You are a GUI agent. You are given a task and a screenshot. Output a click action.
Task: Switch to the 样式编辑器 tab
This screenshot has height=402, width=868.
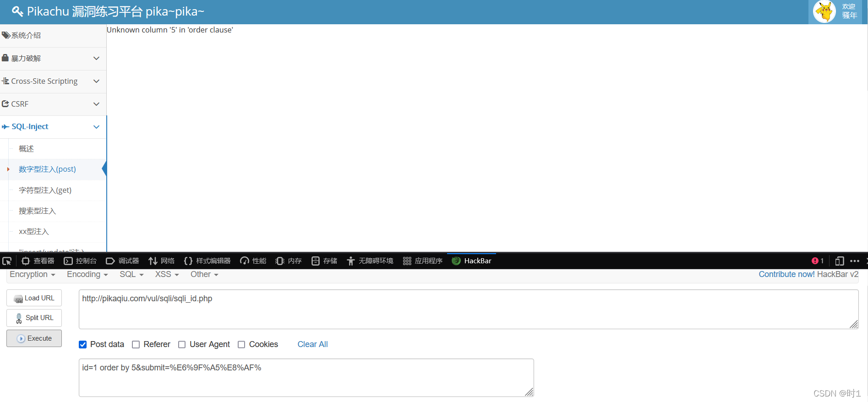pyautogui.click(x=207, y=261)
